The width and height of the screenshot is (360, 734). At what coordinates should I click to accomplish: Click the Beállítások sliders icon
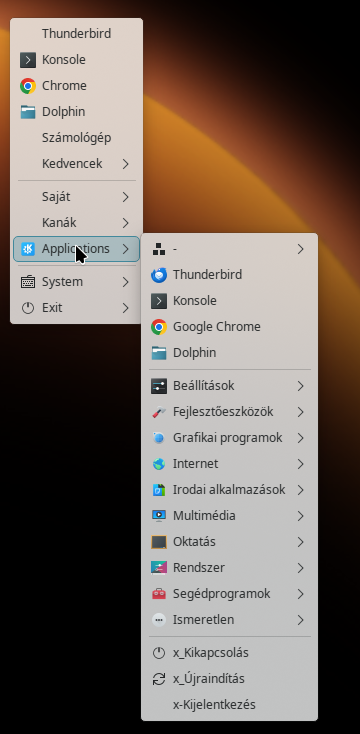tap(159, 386)
